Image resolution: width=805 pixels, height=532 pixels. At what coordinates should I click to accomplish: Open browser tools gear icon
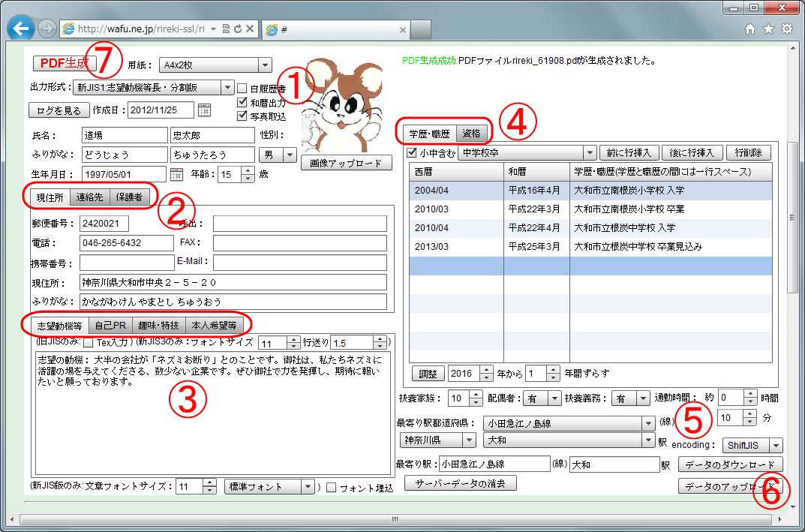tap(786, 29)
